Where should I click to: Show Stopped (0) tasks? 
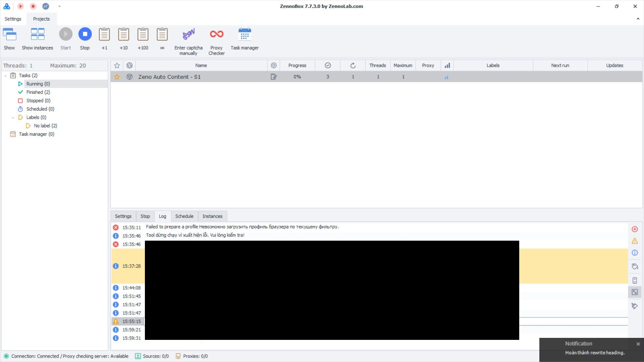(x=38, y=101)
